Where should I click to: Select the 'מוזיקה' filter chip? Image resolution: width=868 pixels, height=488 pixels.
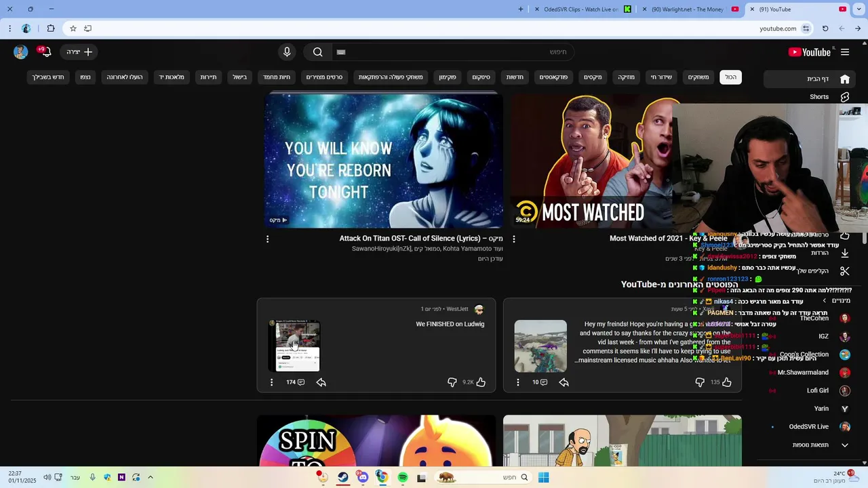point(627,77)
